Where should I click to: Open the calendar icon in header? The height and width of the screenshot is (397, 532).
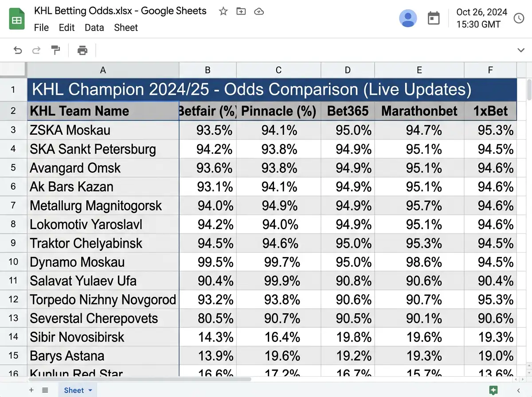(434, 18)
